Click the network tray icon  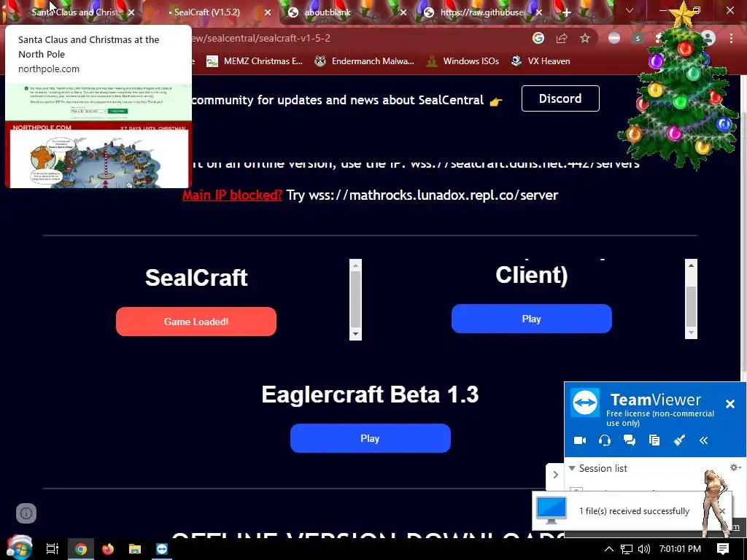[x=627, y=550]
